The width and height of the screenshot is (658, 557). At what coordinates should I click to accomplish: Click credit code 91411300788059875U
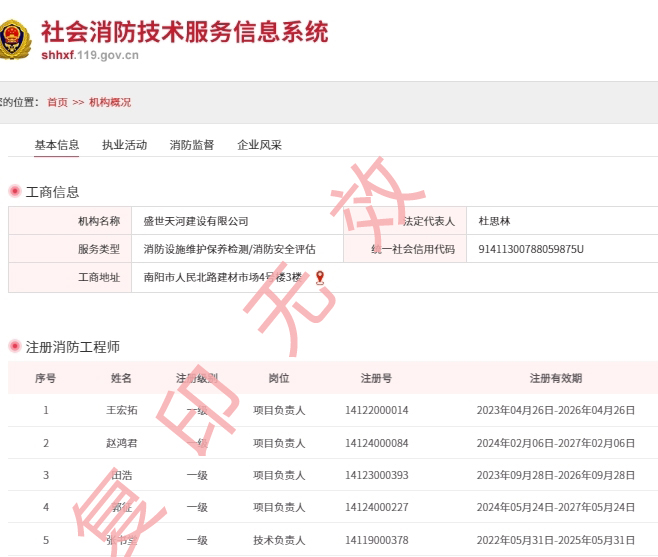[x=531, y=249]
